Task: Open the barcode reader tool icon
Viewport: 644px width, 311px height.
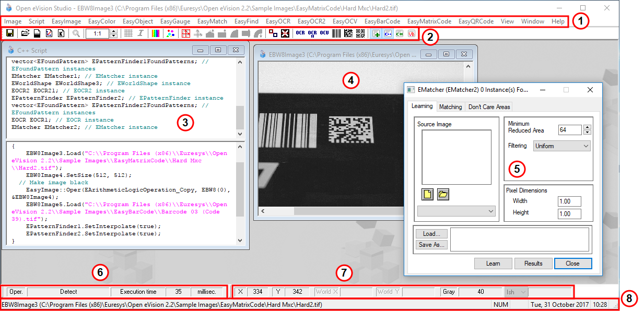Action: (x=337, y=33)
